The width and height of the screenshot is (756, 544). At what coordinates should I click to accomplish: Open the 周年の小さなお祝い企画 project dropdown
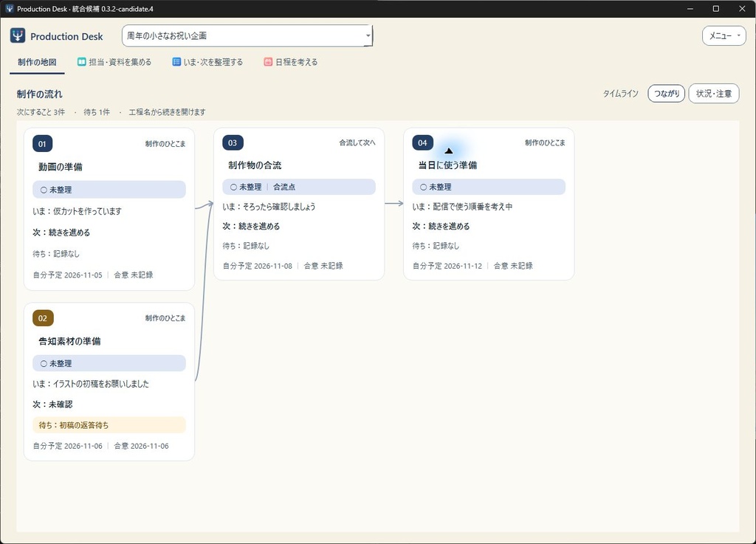point(247,35)
